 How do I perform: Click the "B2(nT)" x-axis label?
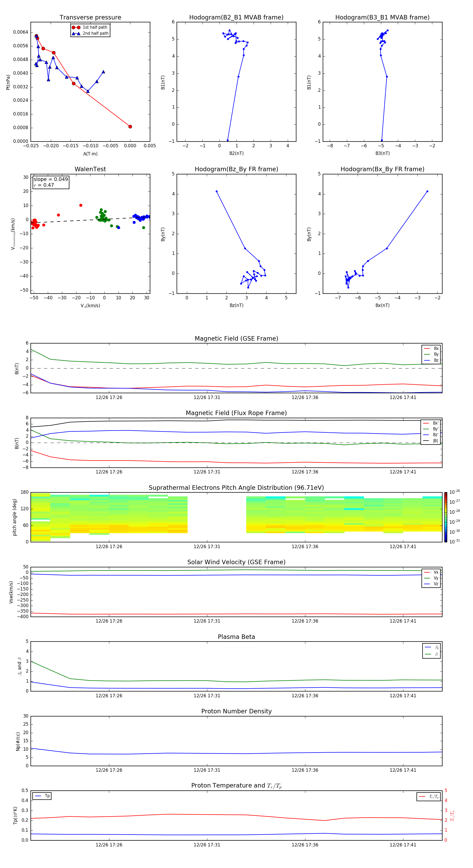pos(236,153)
